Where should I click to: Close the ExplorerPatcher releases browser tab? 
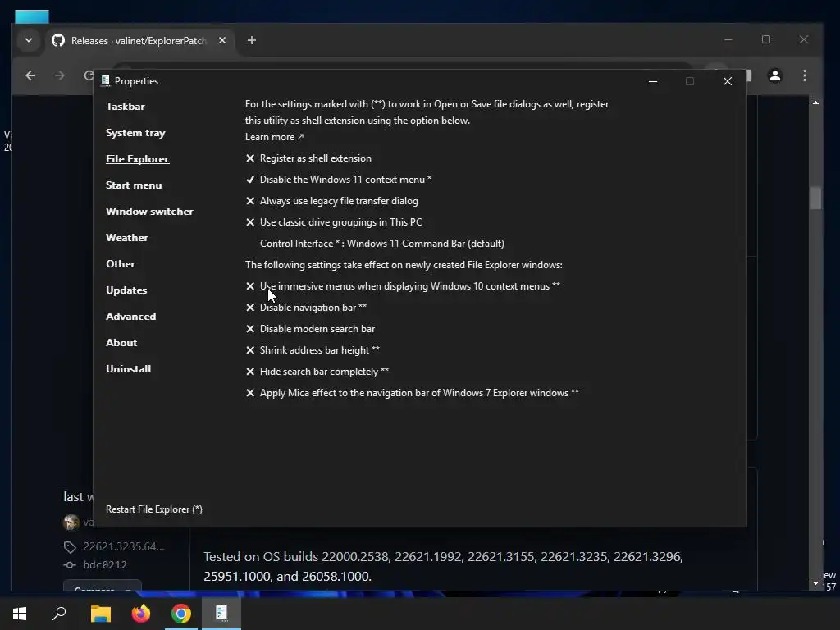(x=222, y=40)
